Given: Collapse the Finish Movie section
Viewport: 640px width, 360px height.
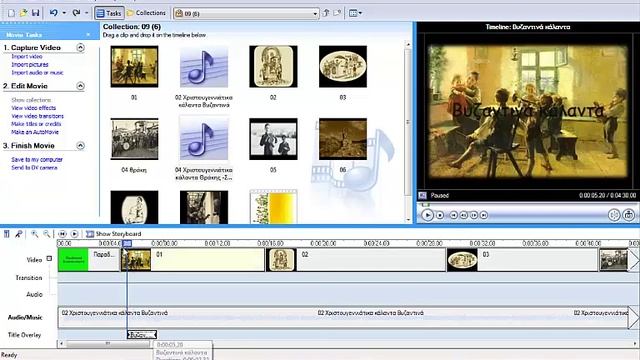Looking at the screenshot, I should 80,146.
